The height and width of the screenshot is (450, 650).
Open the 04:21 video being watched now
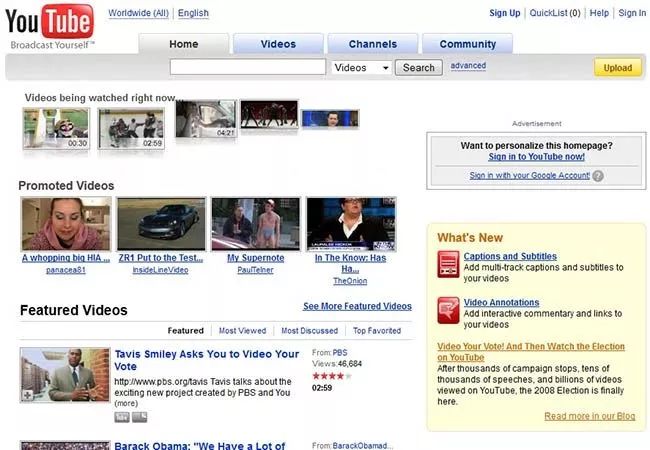pyautogui.click(x=206, y=119)
